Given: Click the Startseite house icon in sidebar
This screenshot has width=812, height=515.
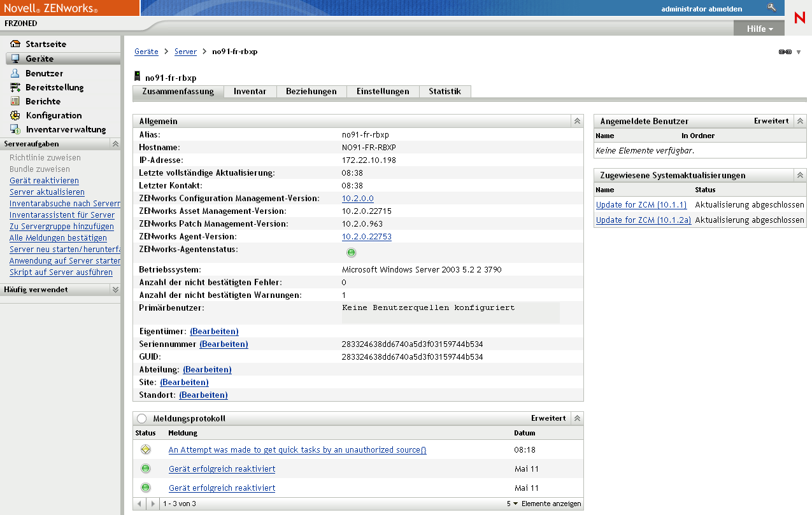Looking at the screenshot, I should 15,45.
